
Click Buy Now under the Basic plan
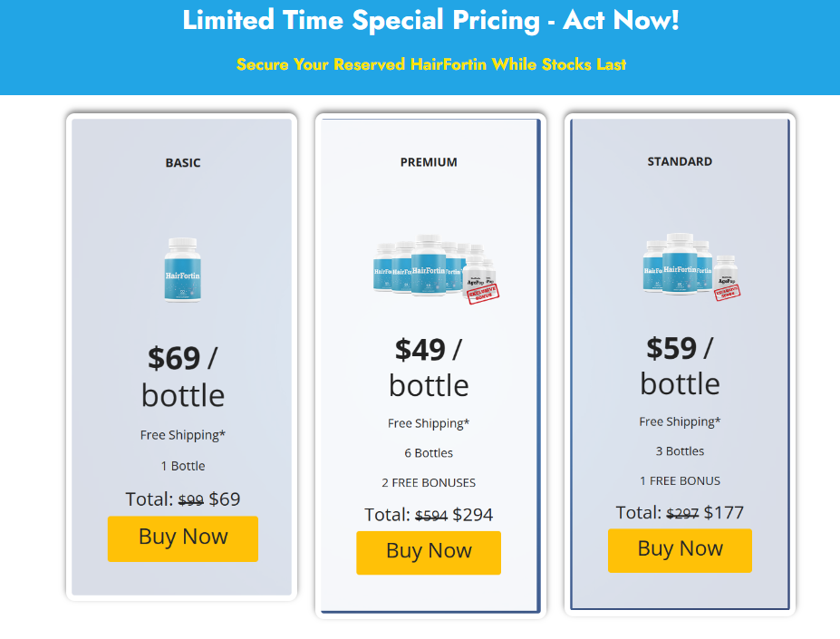pos(183,538)
